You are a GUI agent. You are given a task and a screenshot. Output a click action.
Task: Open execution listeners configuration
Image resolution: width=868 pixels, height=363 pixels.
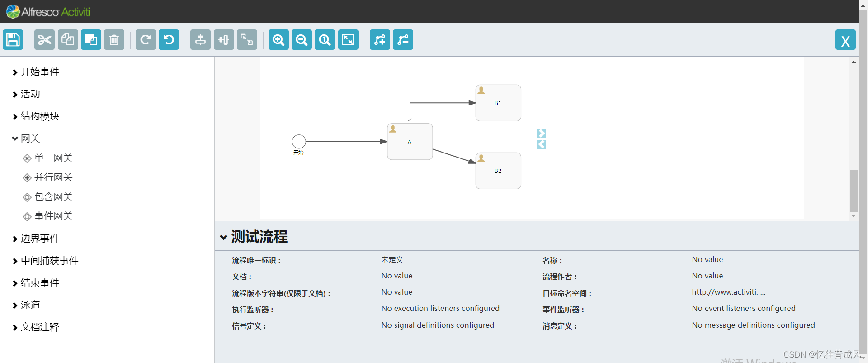coord(440,309)
